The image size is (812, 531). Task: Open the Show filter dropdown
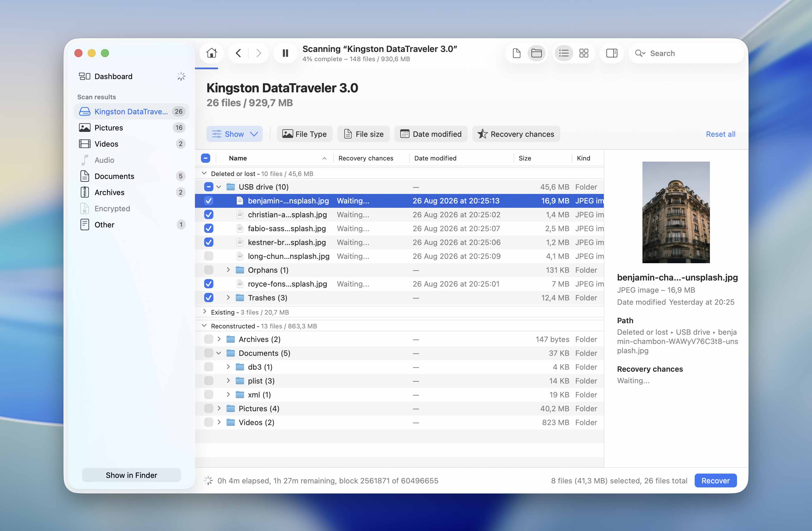pos(234,134)
